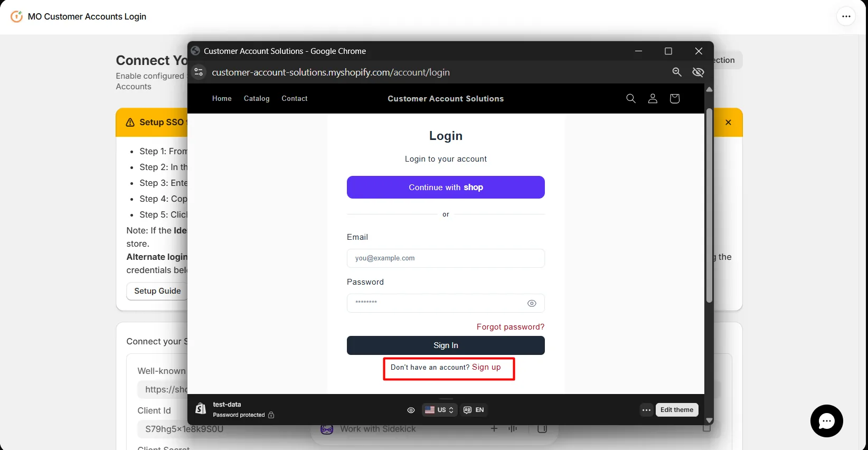The width and height of the screenshot is (868, 450).
Task: Click the popup's vertical scrollbar thumb
Action: 709,206
